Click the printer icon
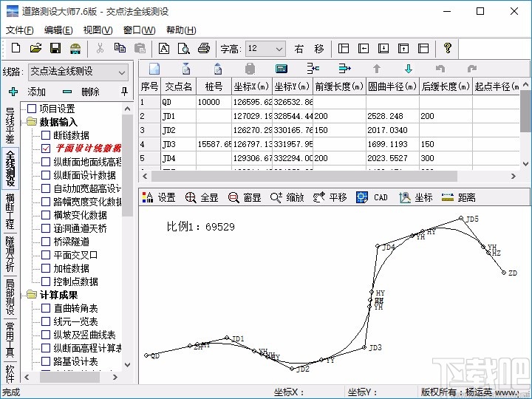 click(x=204, y=48)
